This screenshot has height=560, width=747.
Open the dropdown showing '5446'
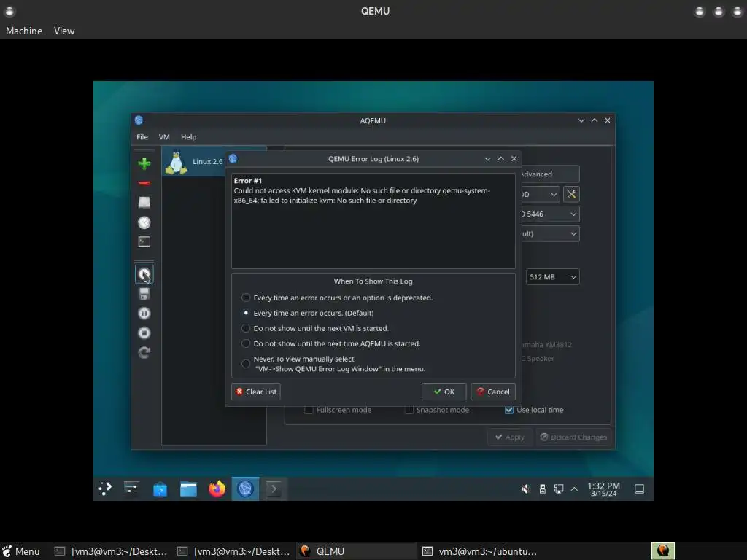[x=550, y=214]
